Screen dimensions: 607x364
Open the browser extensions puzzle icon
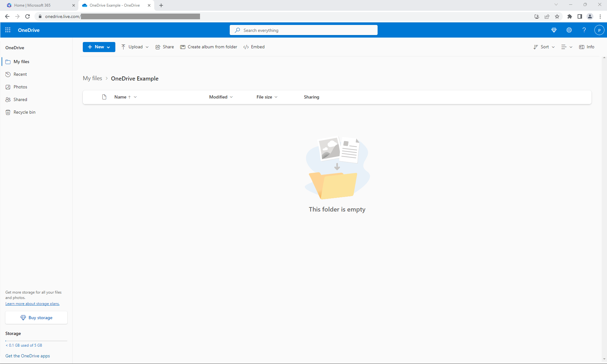[570, 16]
